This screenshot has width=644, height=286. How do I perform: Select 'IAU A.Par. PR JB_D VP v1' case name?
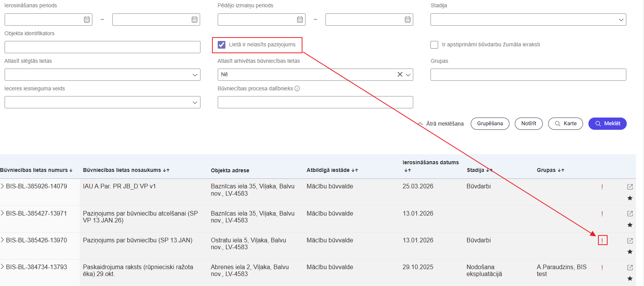(119, 186)
